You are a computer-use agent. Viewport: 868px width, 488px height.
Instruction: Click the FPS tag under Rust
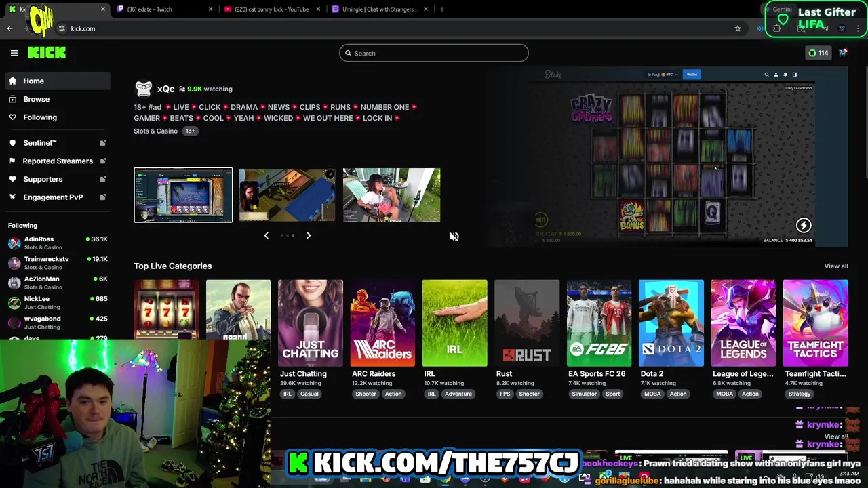(505, 394)
